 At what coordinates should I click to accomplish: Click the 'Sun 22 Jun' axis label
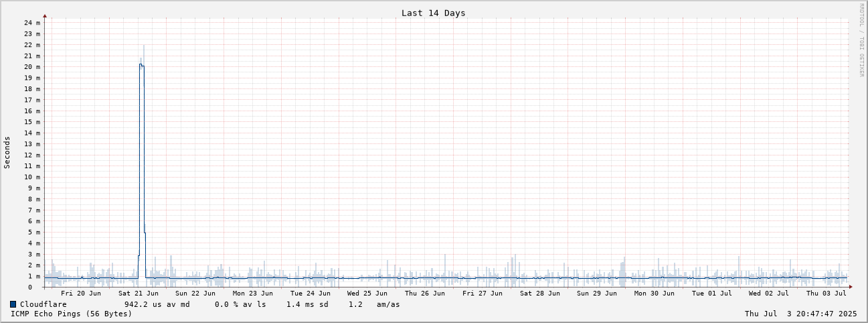tap(195, 293)
